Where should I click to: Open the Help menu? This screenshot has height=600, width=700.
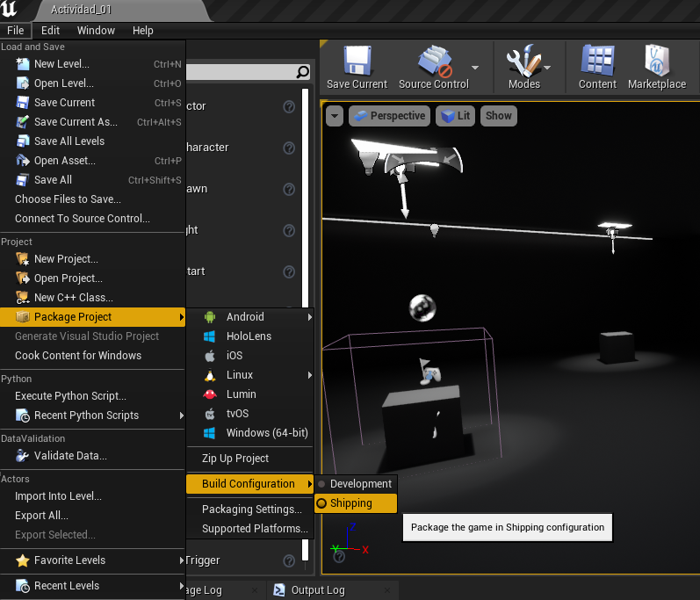coord(143,31)
